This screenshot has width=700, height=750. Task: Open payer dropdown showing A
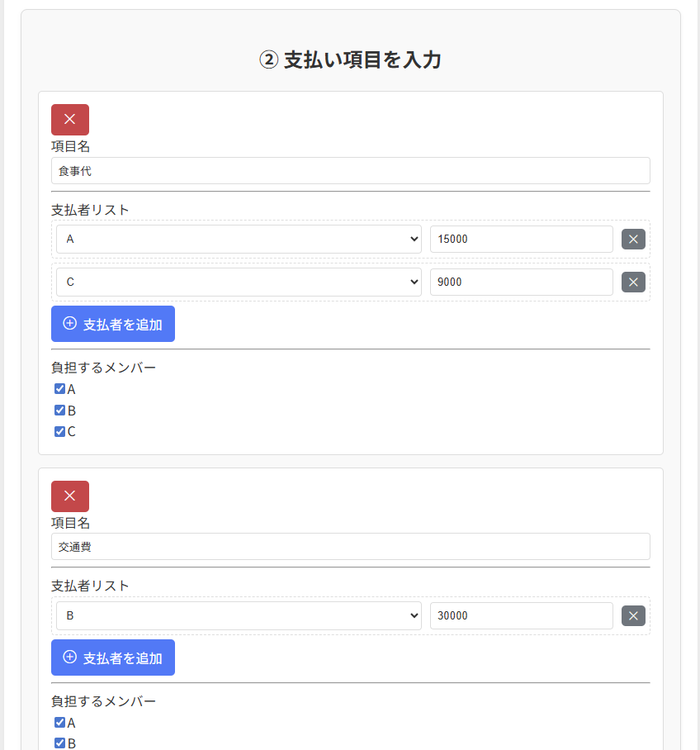click(239, 240)
